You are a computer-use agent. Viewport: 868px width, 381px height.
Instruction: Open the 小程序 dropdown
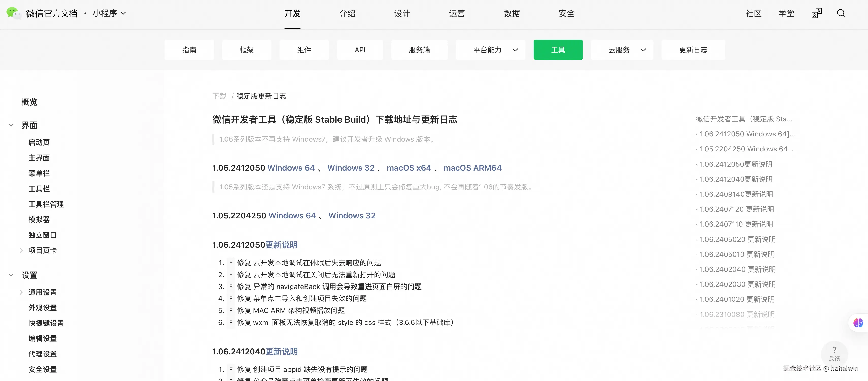click(109, 13)
